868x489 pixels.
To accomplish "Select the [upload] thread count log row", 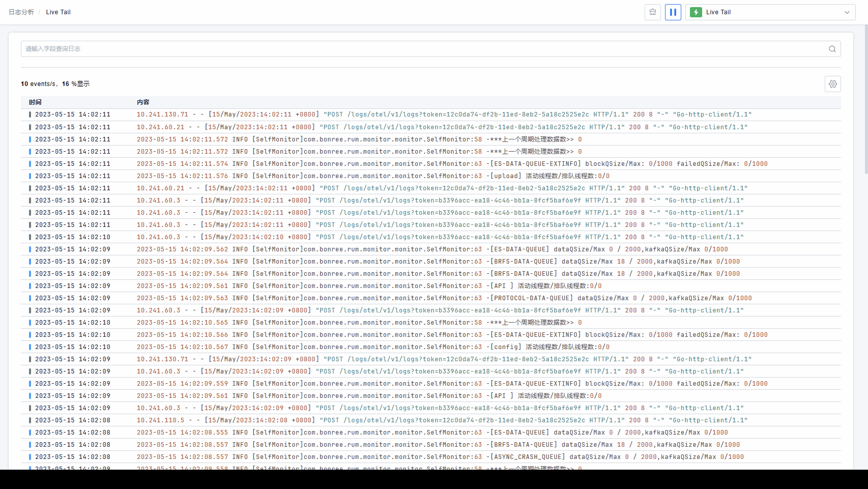I will [372, 176].
